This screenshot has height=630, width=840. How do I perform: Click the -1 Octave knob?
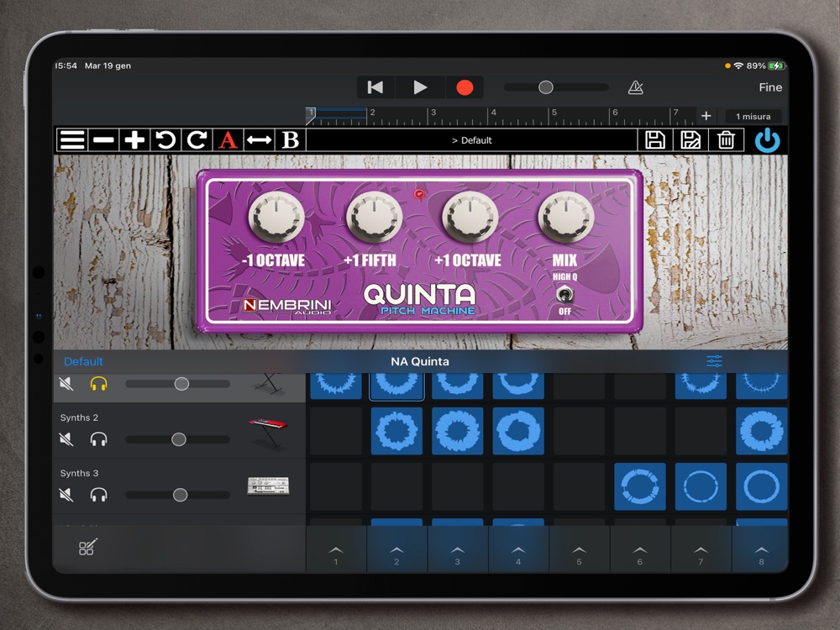[276, 217]
